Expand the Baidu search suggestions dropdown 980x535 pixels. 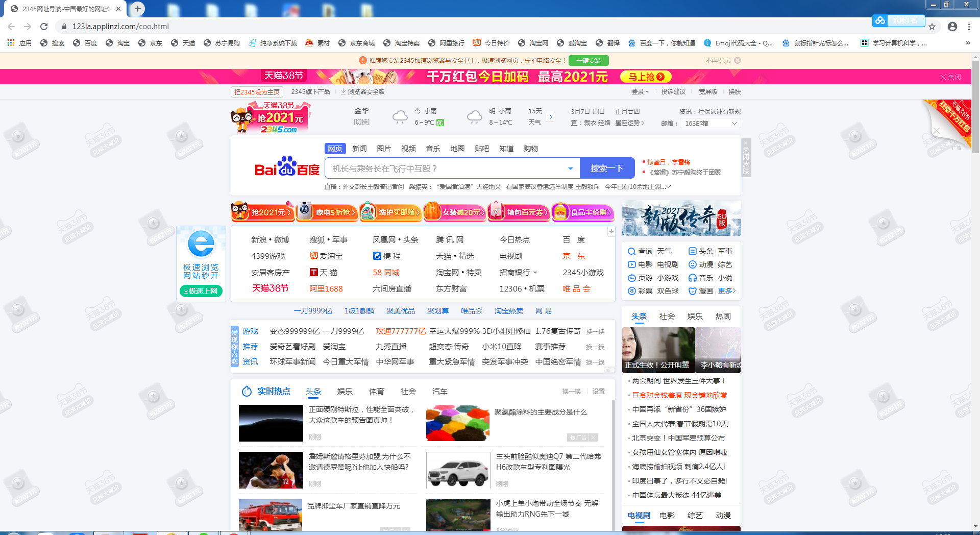pos(570,168)
